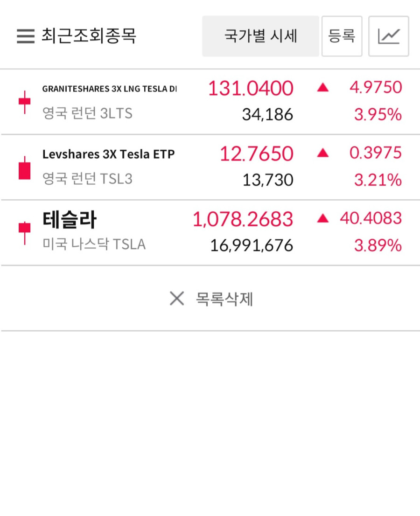Click the 3.21% change percentage
This screenshot has height=516, width=420.
click(378, 180)
